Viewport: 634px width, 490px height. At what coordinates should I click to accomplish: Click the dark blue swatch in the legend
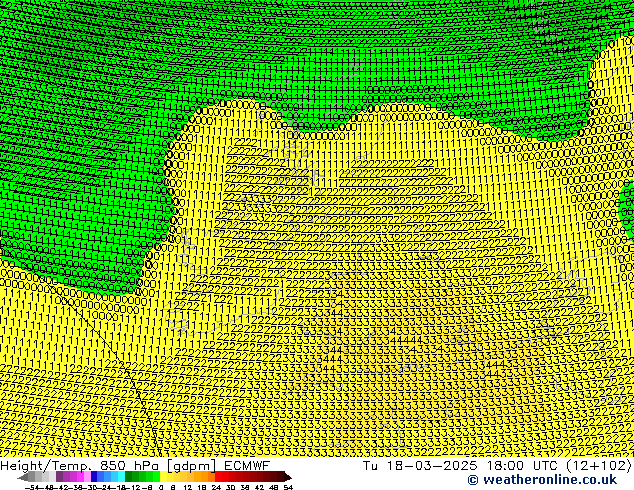click(x=94, y=476)
